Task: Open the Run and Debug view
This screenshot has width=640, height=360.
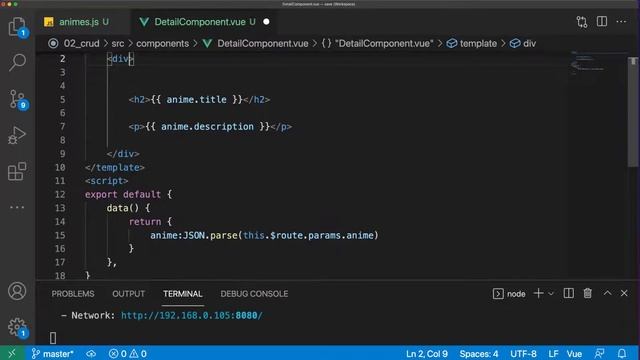Action: (x=17, y=135)
